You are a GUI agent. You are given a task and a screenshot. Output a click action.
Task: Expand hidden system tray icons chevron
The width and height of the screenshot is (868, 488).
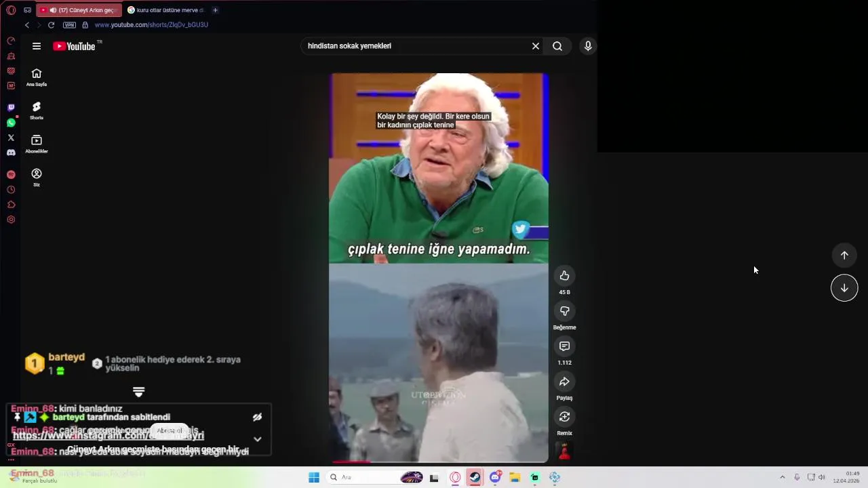point(782,477)
